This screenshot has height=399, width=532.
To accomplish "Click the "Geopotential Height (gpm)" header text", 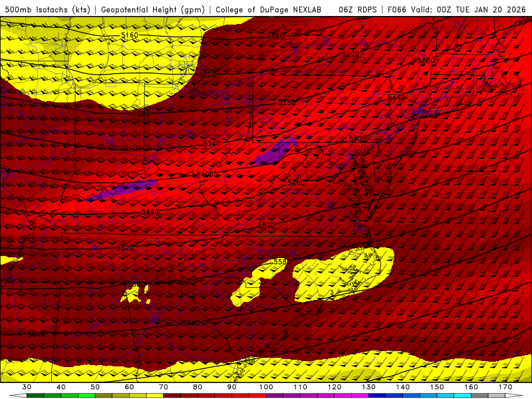I will point(153,10).
